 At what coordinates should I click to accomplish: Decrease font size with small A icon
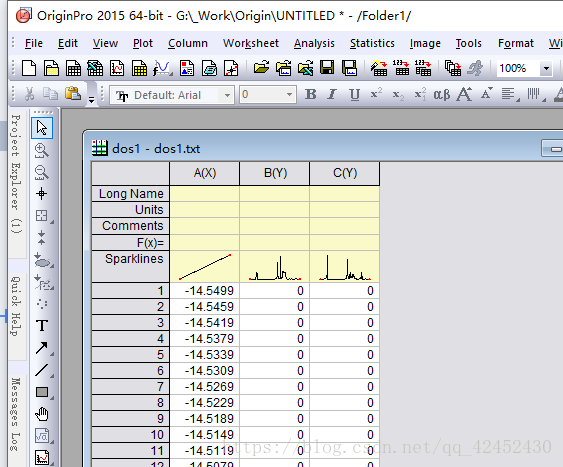point(487,94)
